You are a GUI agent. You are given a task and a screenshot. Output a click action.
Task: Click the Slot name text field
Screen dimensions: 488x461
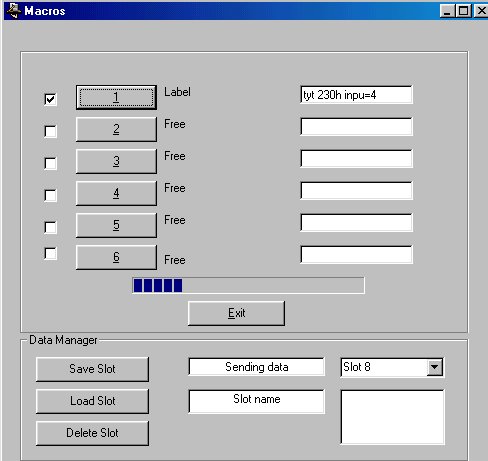256,401
